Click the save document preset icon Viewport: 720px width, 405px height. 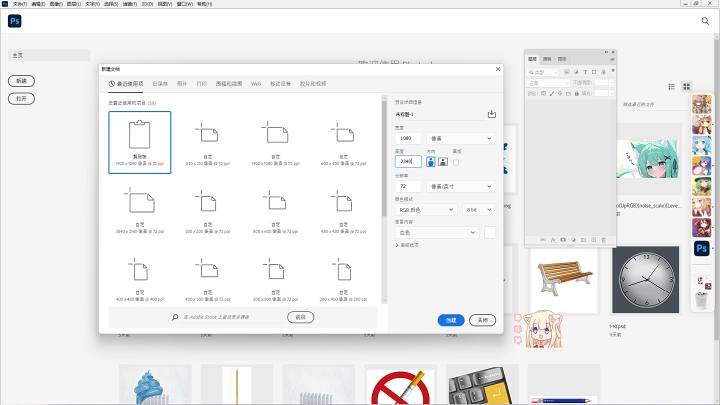pos(491,114)
